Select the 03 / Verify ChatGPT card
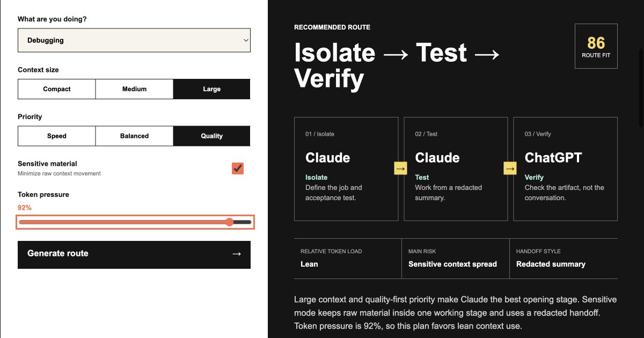The width and height of the screenshot is (644, 338). 565,169
